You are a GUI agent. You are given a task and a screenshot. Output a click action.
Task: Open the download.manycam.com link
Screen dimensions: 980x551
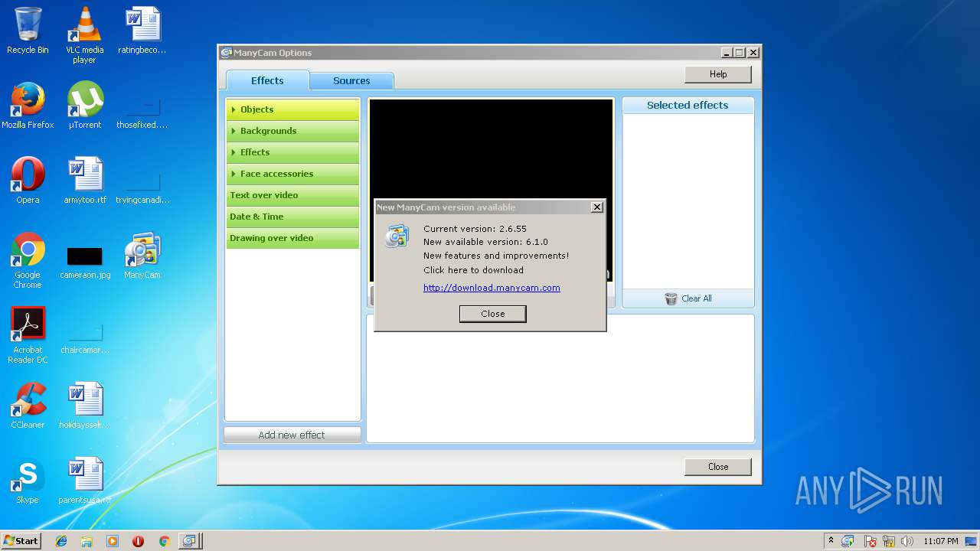click(x=492, y=288)
